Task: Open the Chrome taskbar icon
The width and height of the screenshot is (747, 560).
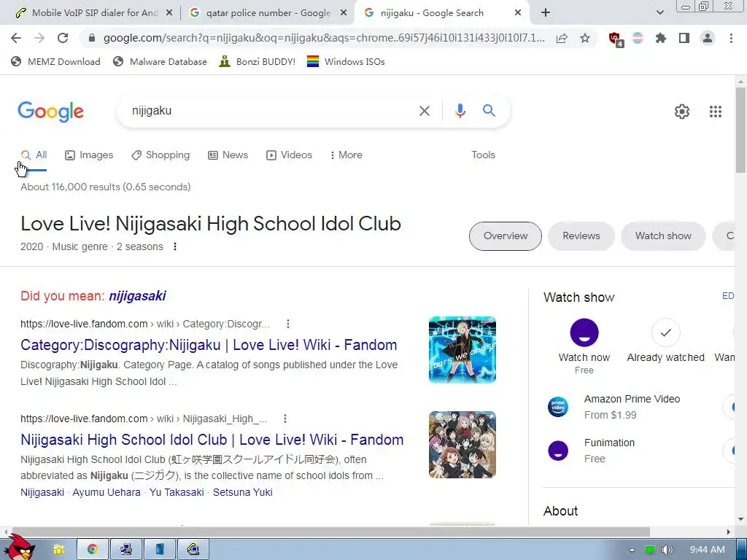Action: coord(93,550)
